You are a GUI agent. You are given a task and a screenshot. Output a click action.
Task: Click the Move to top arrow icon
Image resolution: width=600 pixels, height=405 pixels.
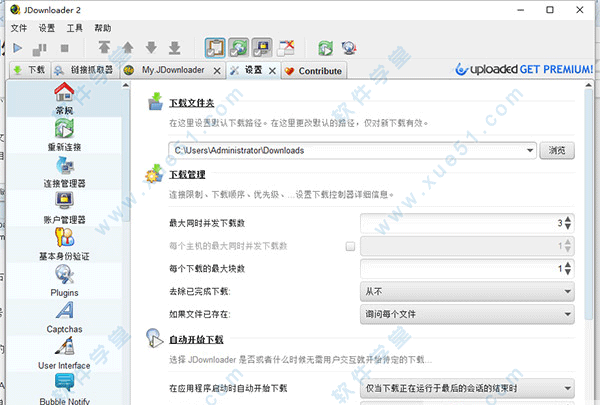pos(103,48)
